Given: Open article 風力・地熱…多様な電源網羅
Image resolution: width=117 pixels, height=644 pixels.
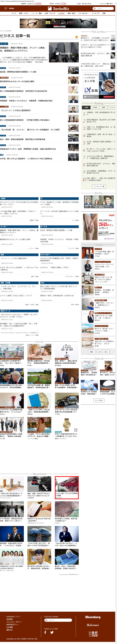Looking at the screenshot, I should (23, 139).
